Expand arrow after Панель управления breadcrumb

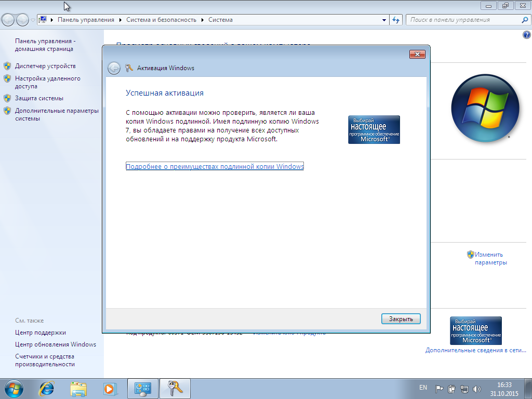[120, 20]
